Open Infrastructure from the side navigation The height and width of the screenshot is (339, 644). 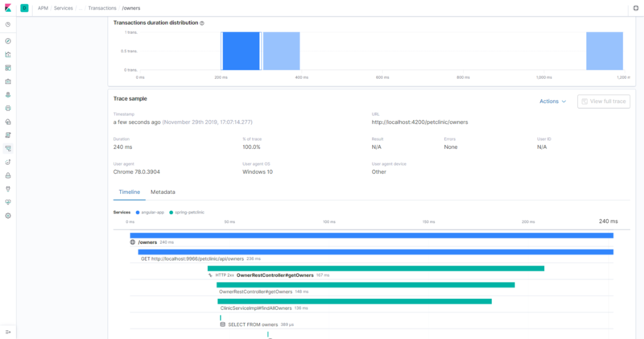click(x=8, y=122)
